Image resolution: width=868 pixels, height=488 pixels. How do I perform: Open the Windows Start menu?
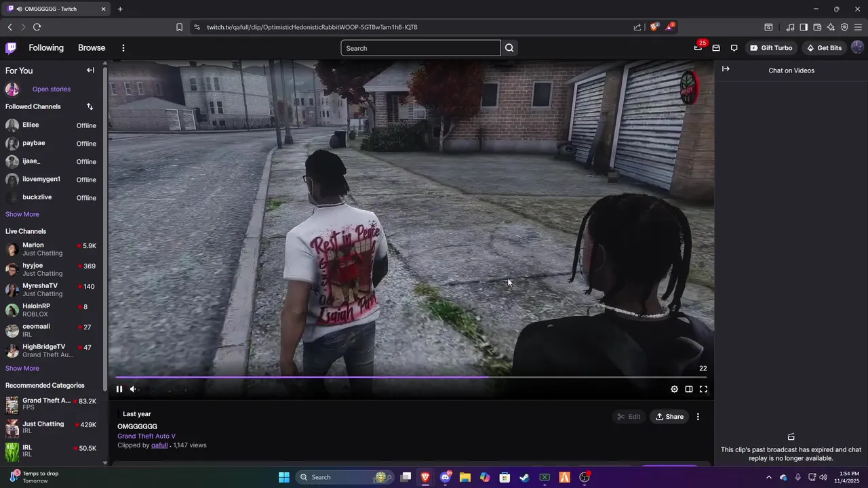(x=284, y=477)
